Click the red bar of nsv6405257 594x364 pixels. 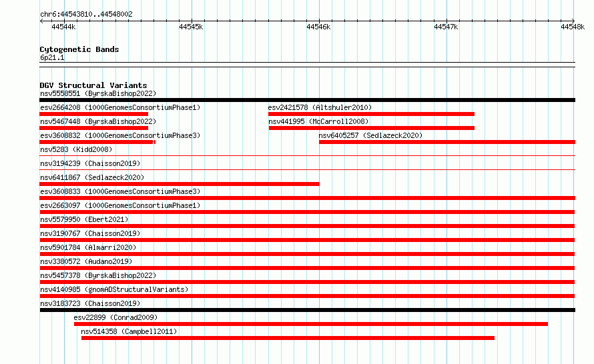[447, 142]
